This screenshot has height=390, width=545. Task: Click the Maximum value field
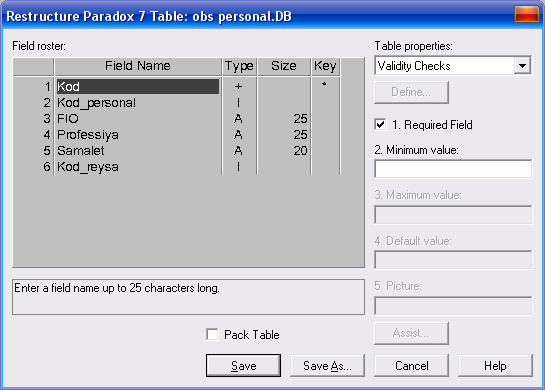pos(453,215)
